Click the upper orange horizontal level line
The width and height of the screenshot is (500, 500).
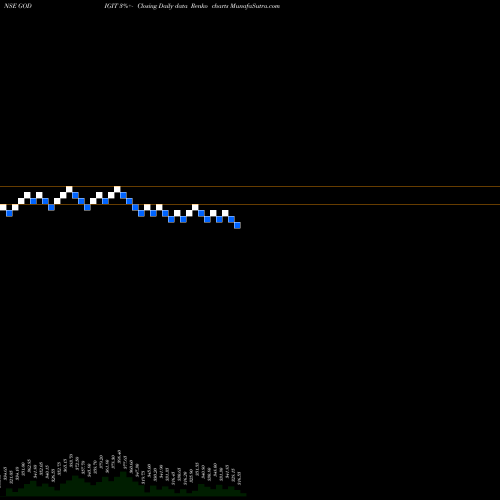point(250,186)
